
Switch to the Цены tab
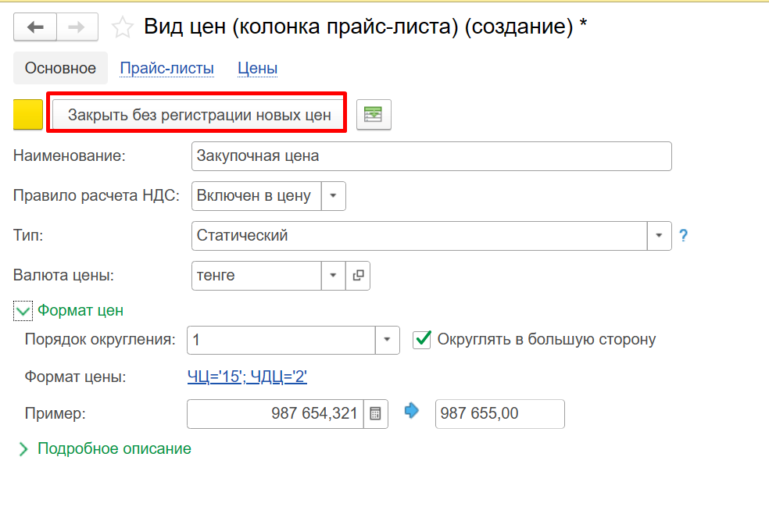pyautogui.click(x=257, y=69)
